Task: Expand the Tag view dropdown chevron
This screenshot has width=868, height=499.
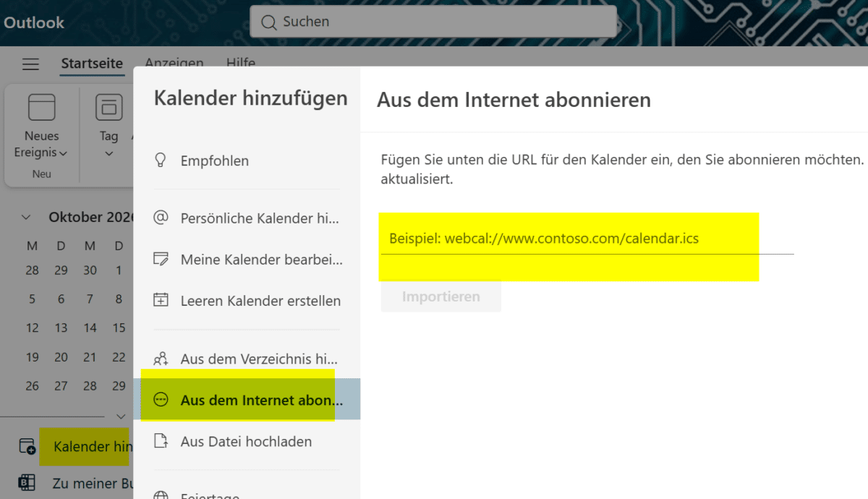Action: (109, 153)
